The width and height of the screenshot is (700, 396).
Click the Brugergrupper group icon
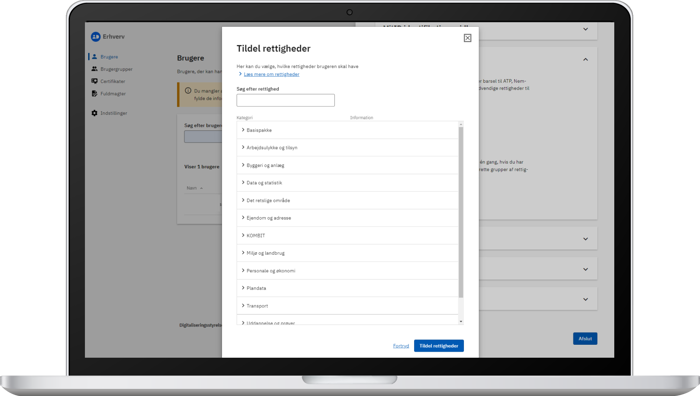point(94,69)
